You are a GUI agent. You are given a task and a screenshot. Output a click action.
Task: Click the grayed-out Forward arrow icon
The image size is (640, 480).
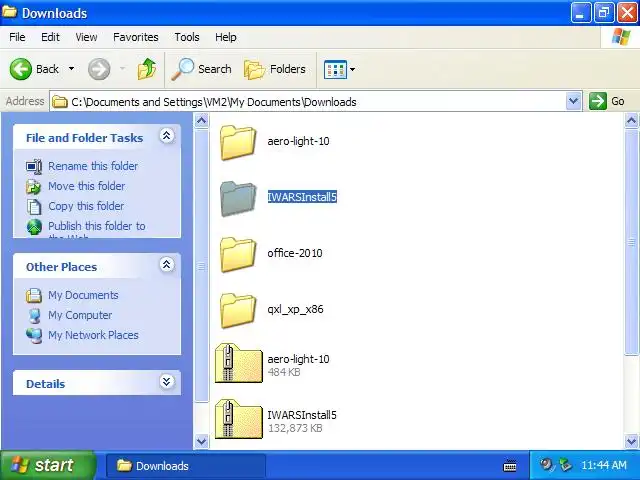tap(99, 69)
